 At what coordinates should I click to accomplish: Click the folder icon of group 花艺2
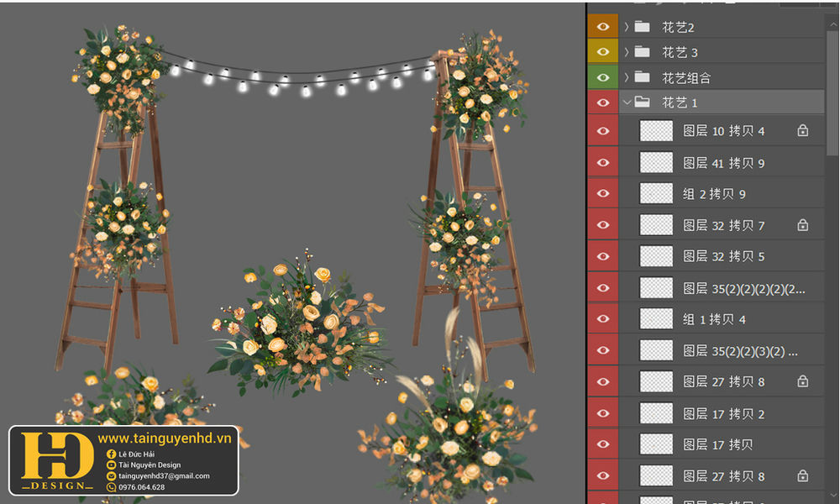coord(643,27)
